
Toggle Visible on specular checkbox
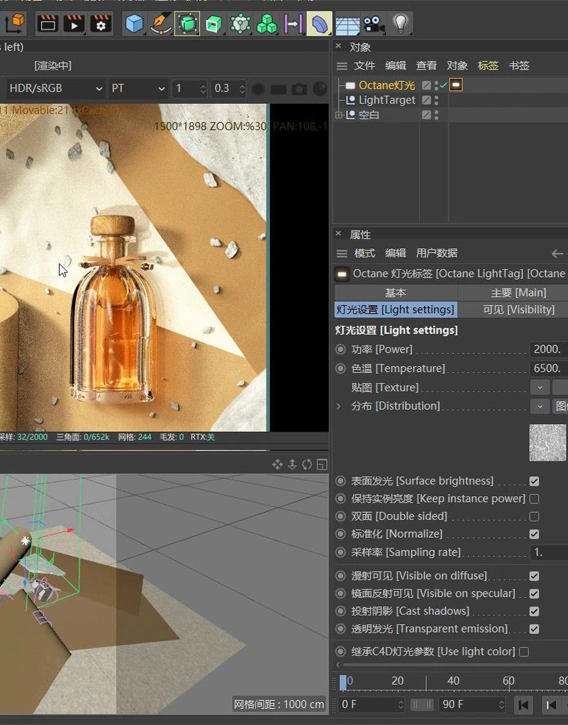[x=534, y=594]
